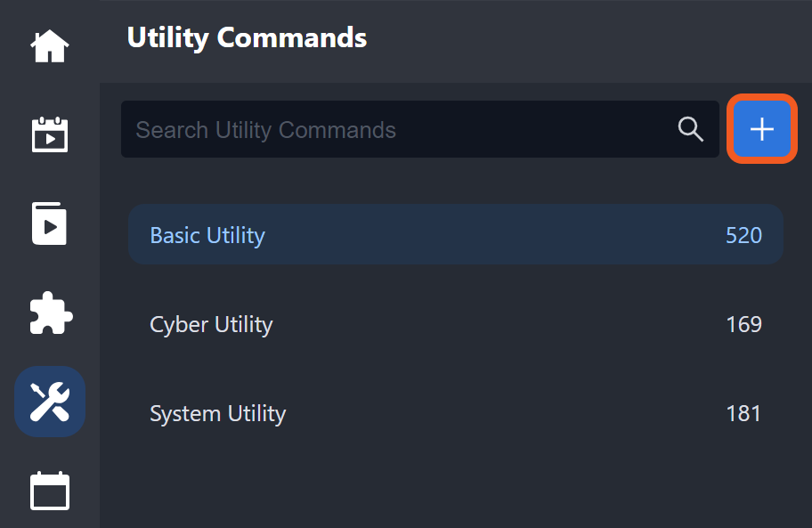Click the blue plus add button
812x528 pixels.
pos(761,129)
